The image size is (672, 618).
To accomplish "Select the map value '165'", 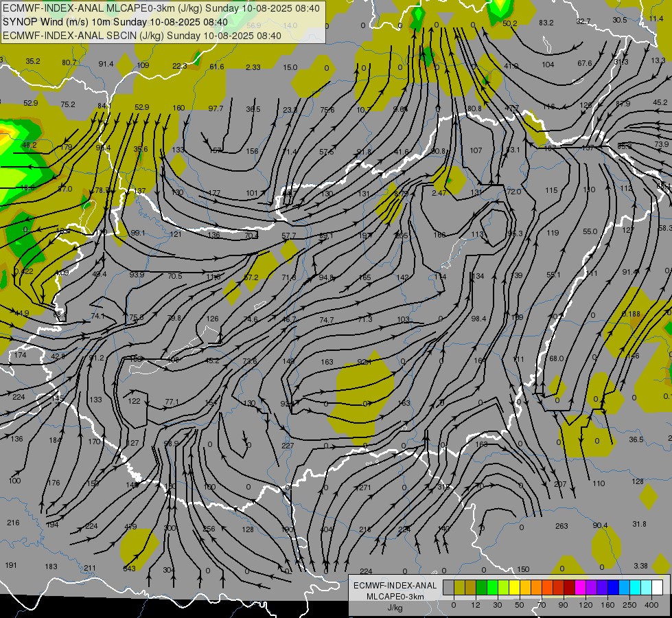I will (x=364, y=277).
